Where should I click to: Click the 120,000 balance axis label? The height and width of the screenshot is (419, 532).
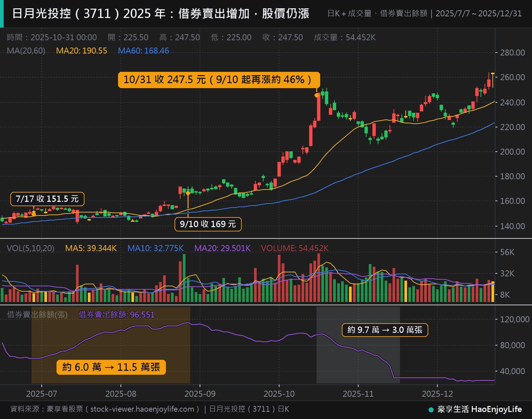click(515, 319)
